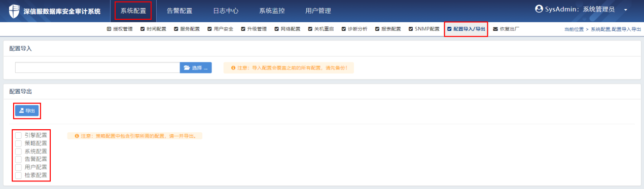644x189 pixels.
Task: Check the 策略配置 checkbox
Action: coord(18,143)
